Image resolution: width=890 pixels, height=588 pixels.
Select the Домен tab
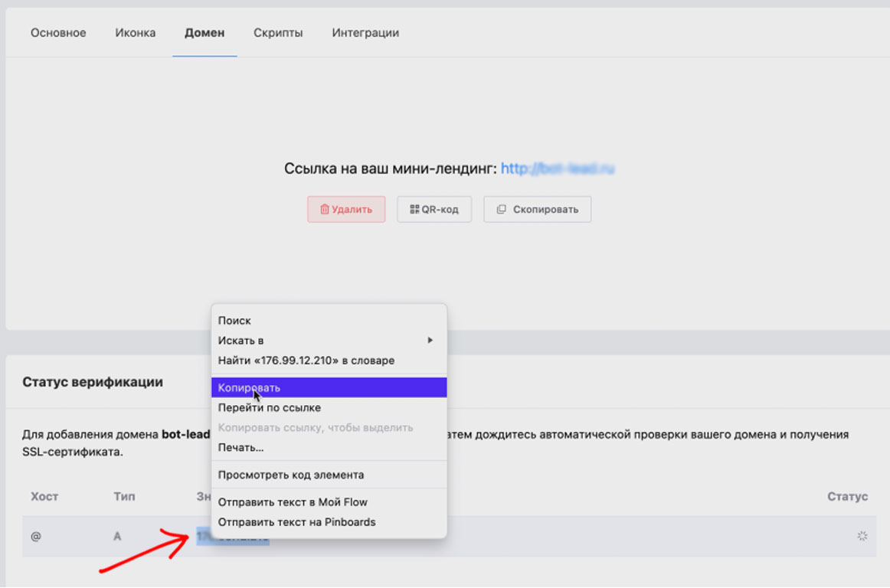click(205, 33)
